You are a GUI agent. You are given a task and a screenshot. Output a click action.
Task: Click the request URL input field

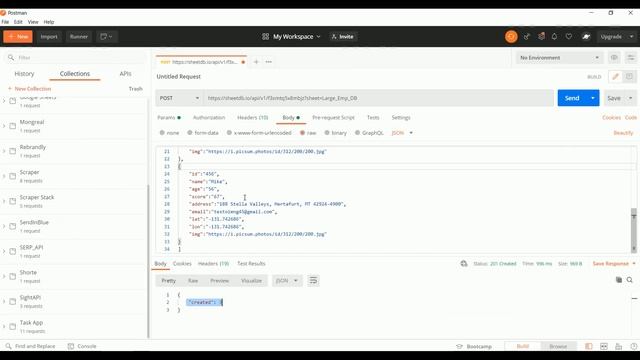tap(378, 98)
